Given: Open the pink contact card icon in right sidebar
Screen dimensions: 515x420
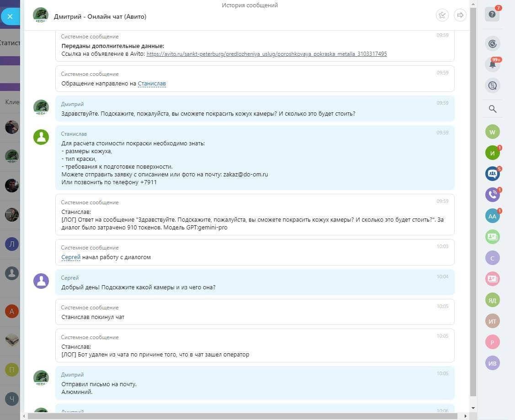Looking at the screenshot, I should click(492, 279).
